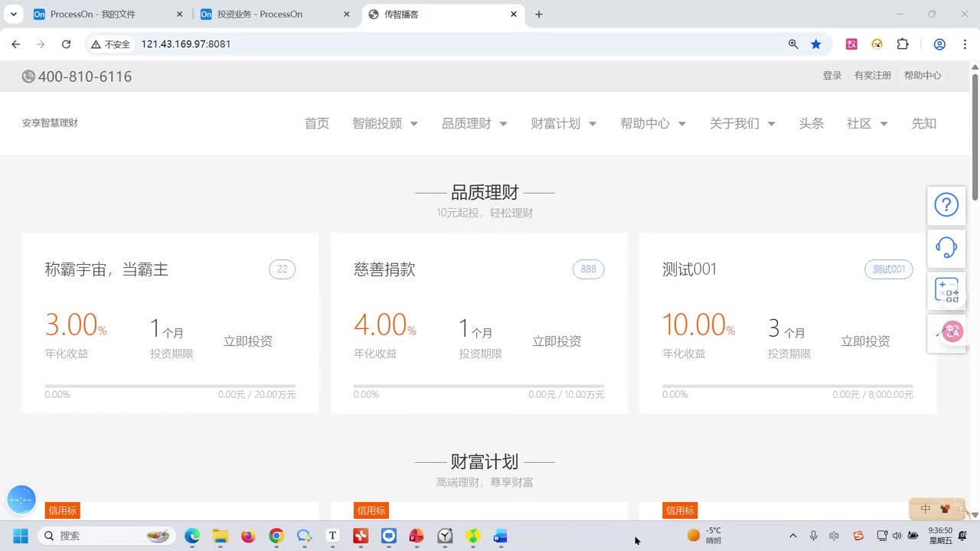Click the pink translate bubble on sidebar

tap(952, 331)
